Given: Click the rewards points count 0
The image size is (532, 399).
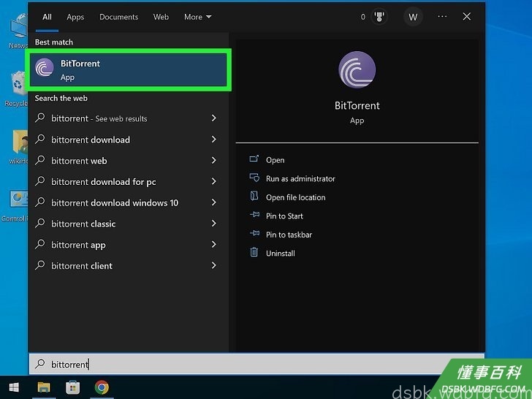Looking at the screenshot, I should pyautogui.click(x=362, y=17).
